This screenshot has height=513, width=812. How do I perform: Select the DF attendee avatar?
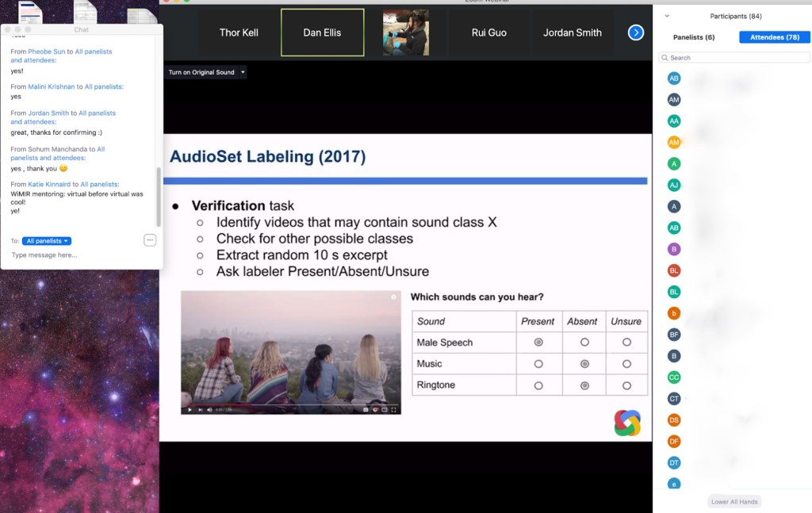pyautogui.click(x=674, y=442)
